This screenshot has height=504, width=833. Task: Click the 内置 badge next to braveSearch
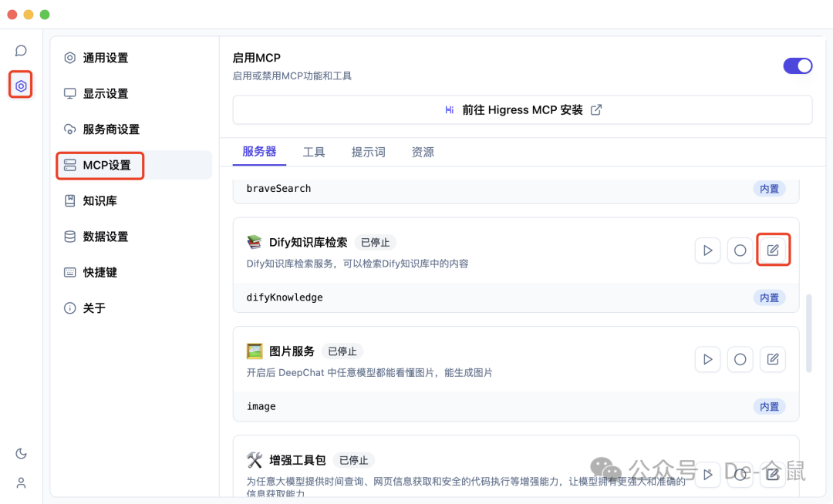[768, 188]
